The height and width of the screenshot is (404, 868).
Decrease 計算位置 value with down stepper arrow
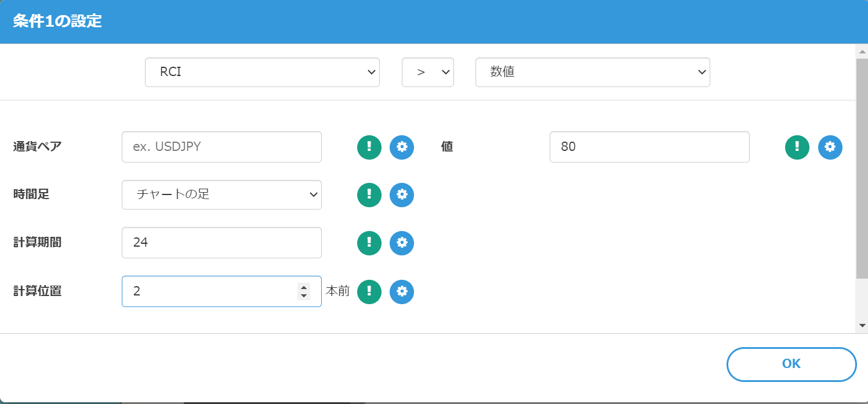click(x=303, y=296)
